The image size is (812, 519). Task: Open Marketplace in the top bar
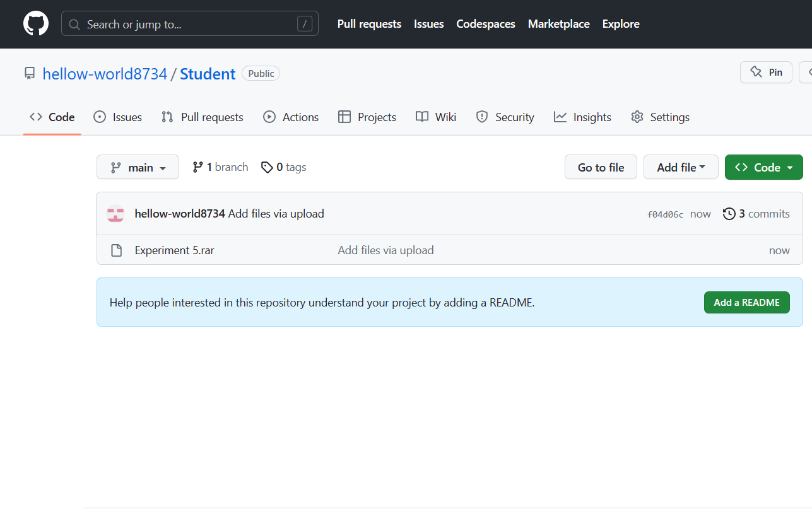click(x=559, y=24)
